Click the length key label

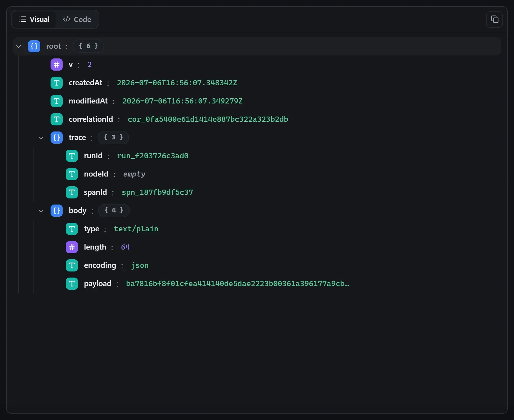click(95, 247)
